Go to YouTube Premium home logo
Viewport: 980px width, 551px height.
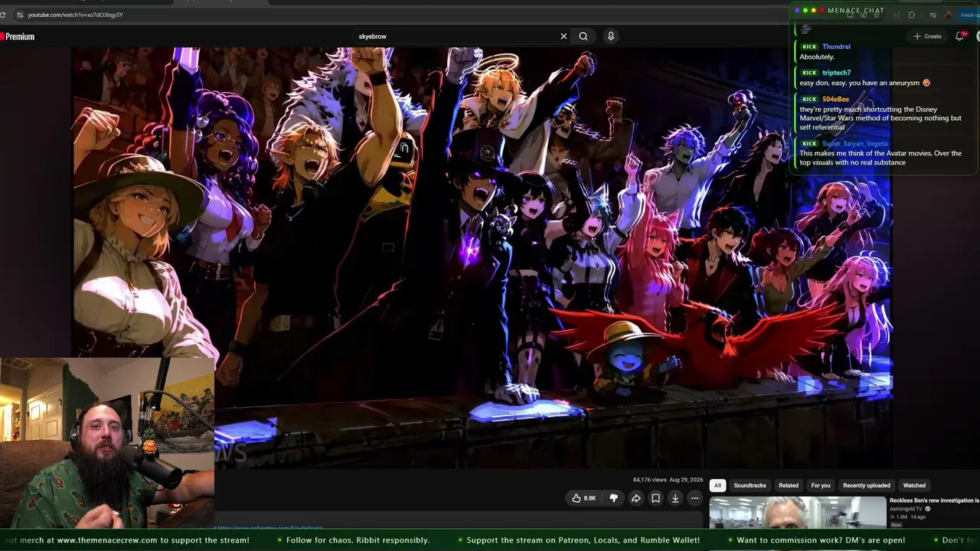[x=18, y=36]
